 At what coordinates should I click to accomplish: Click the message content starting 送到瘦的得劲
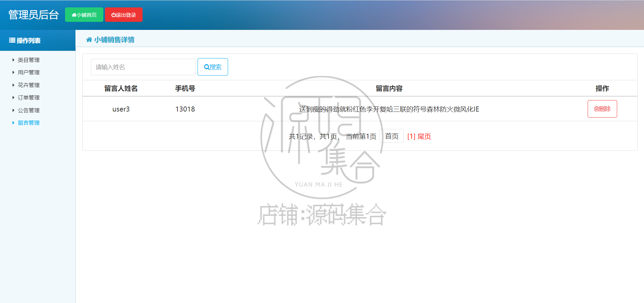click(389, 109)
